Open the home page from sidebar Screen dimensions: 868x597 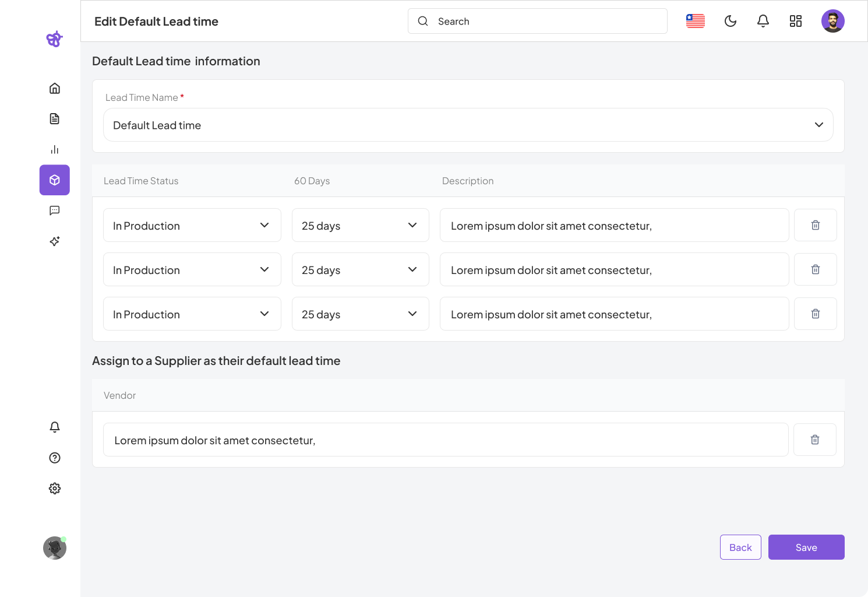(55, 88)
